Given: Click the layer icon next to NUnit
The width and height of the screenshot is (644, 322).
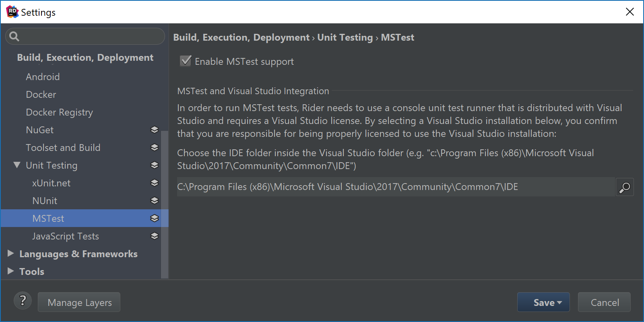Looking at the screenshot, I should (x=155, y=200).
